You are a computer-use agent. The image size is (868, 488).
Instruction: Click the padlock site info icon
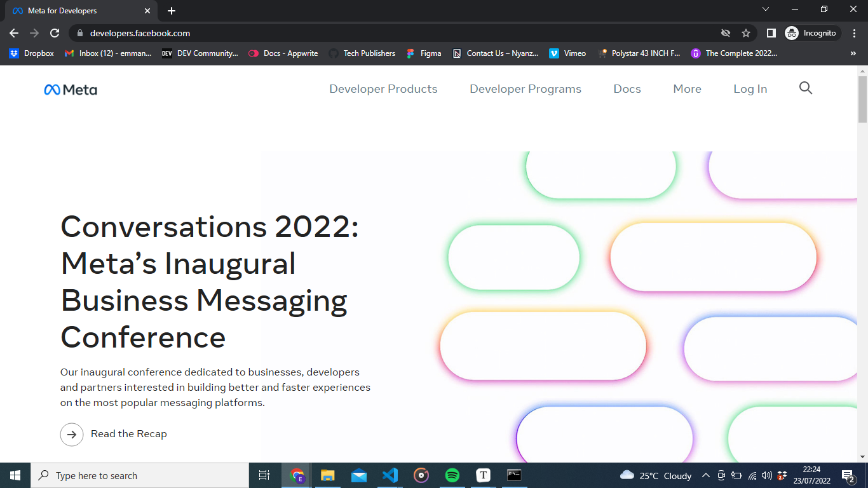80,33
